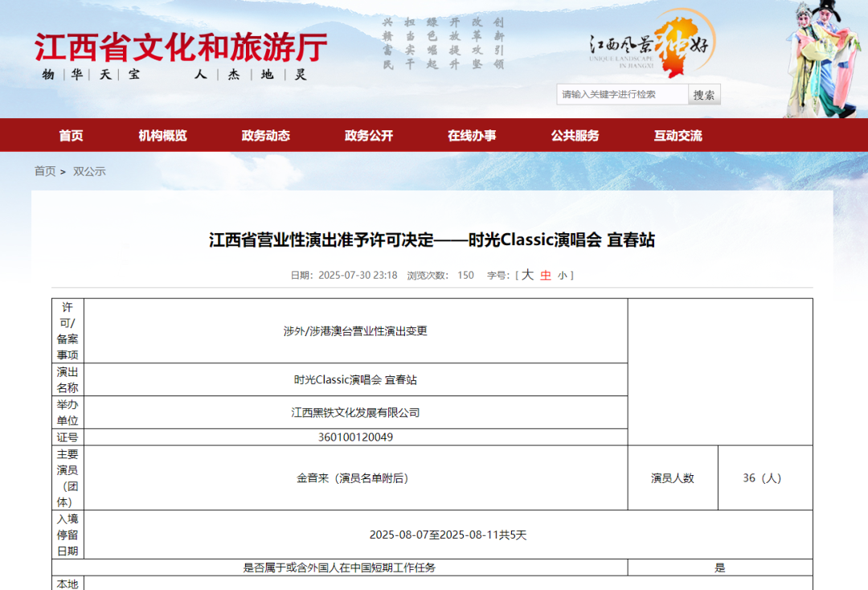
Task: Click the 江西省文化和旅游厅 site logo
Action: point(181,47)
